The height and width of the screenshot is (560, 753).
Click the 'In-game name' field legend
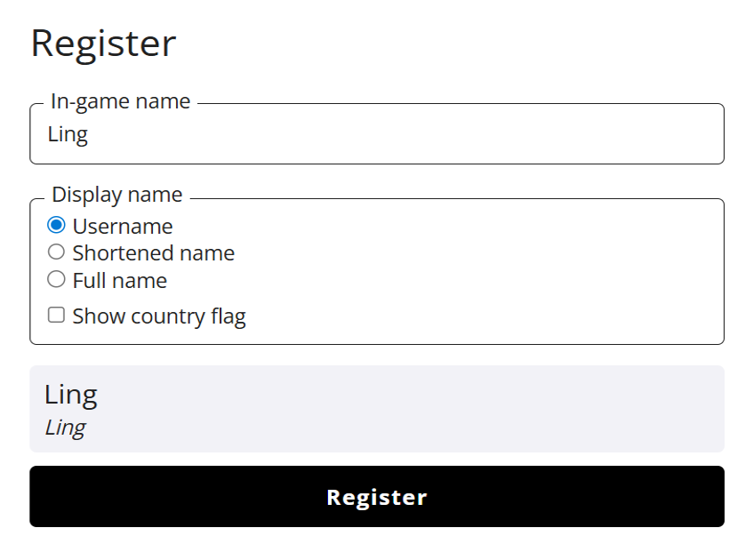coord(120,101)
